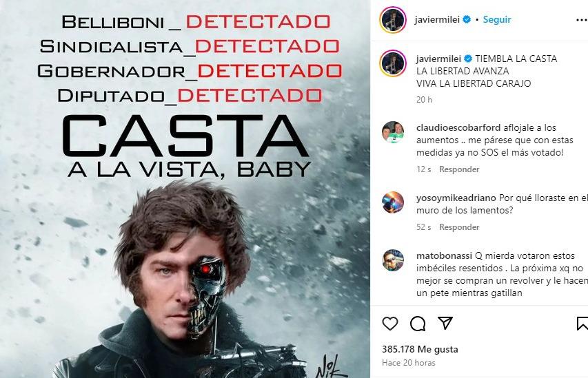Share the post with the paper plane icon

pyautogui.click(x=445, y=323)
